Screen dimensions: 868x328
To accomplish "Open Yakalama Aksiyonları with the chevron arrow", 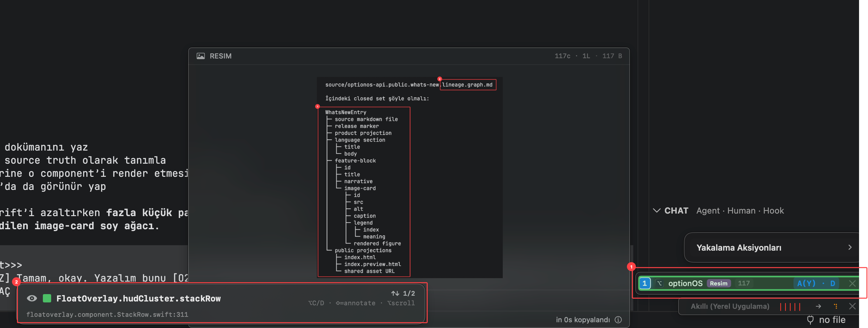I will 850,247.
